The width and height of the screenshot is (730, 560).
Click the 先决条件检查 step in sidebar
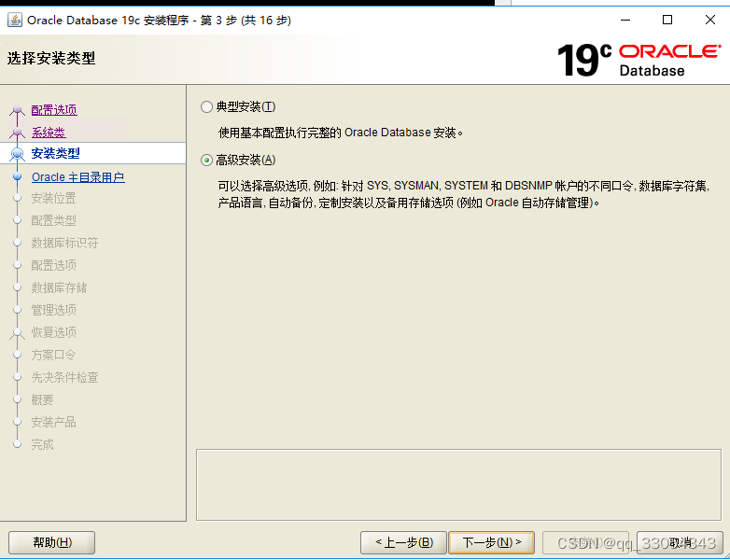[64, 377]
